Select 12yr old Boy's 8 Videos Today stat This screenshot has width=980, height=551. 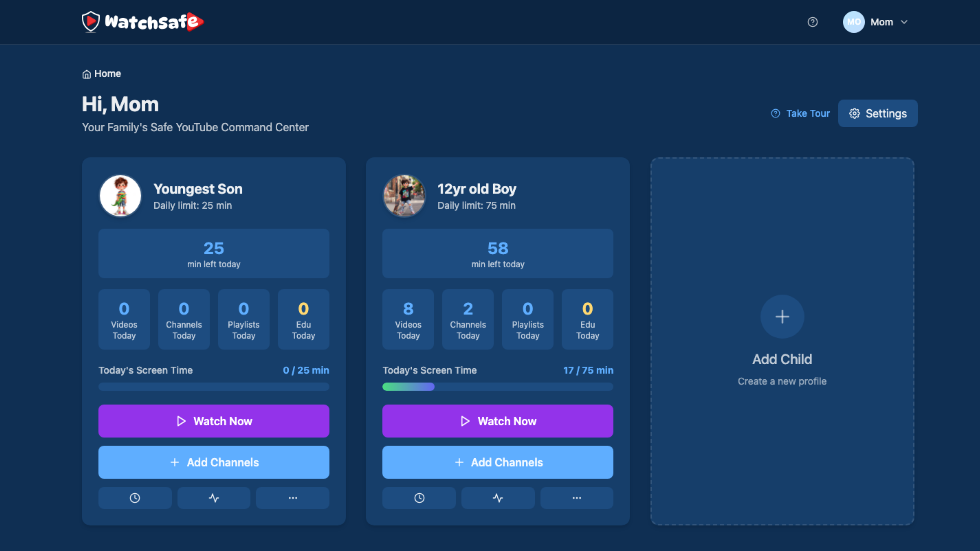point(408,319)
